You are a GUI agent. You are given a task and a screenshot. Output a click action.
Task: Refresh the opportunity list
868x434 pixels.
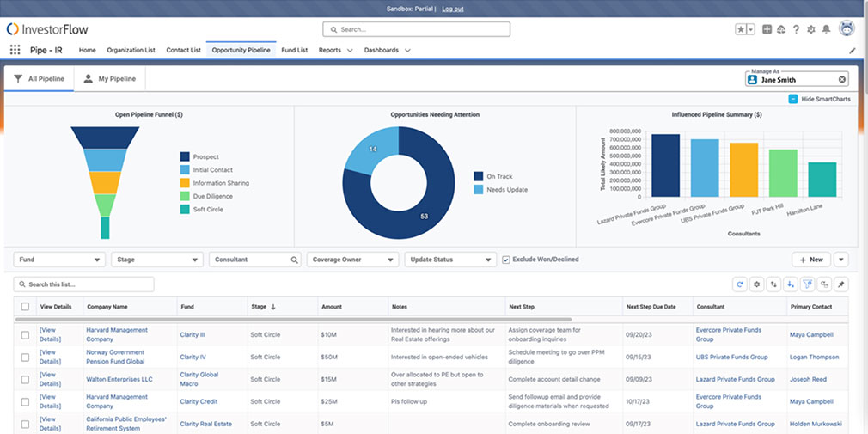tap(740, 284)
